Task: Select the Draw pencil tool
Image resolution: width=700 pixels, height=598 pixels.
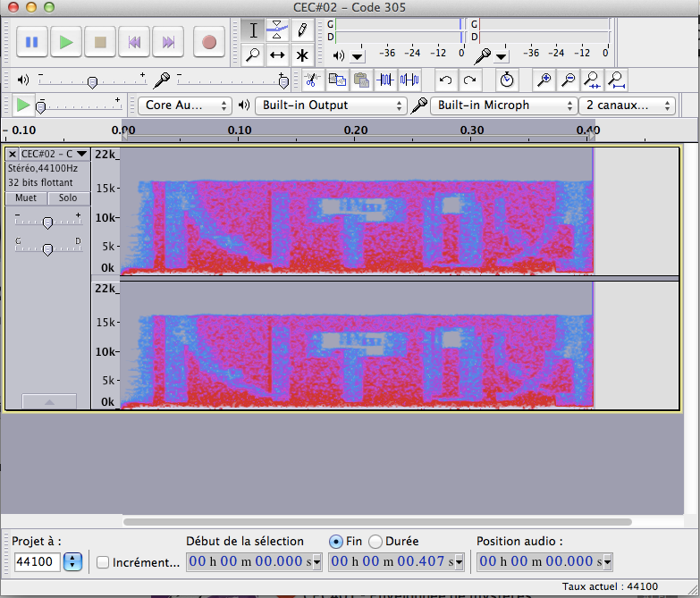Action: pos(302,29)
